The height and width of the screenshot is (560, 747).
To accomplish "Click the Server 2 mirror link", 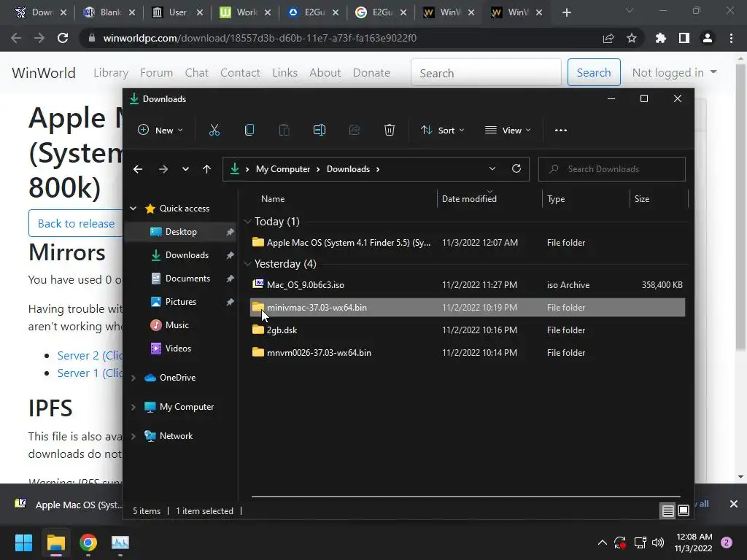I will point(90,355).
